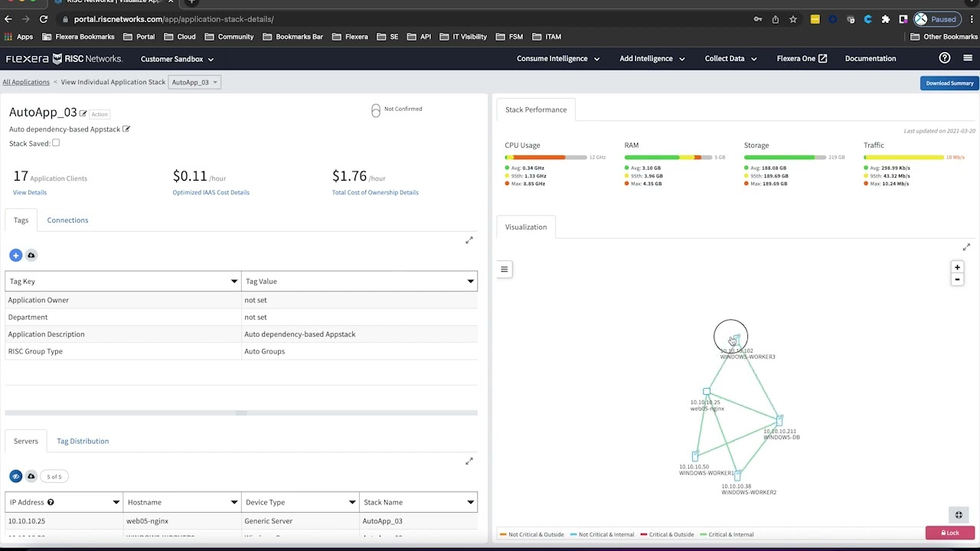Switch to the Servers tab

[25, 442]
